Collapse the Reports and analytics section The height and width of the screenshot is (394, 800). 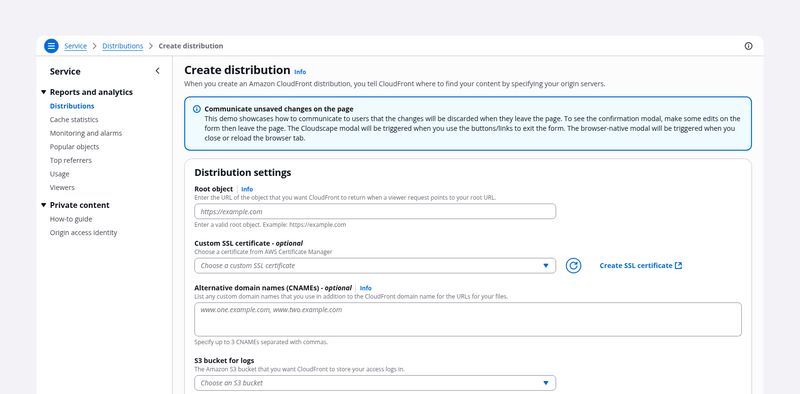point(43,92)
